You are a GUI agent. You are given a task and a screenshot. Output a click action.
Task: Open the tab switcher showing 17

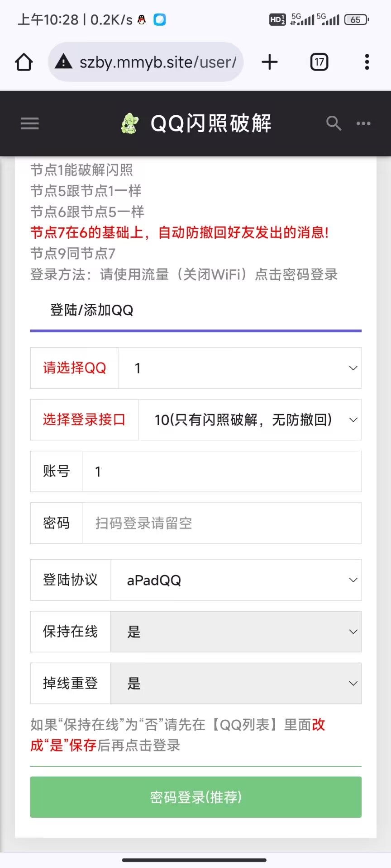click(319, 62)
